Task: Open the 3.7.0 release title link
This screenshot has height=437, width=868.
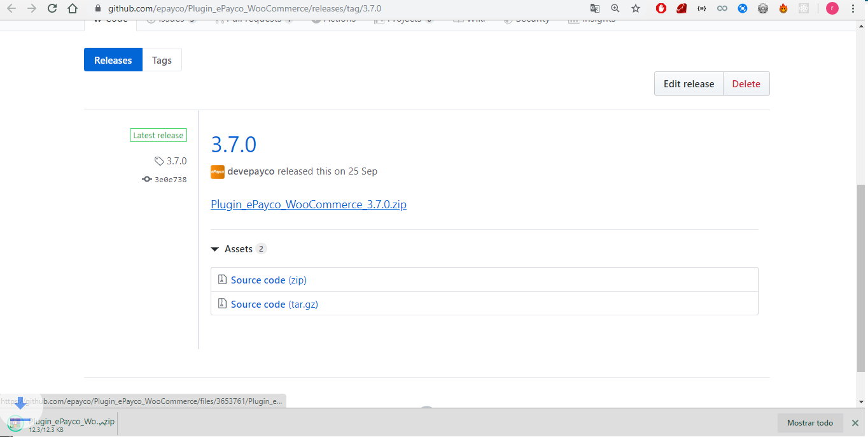Action: click(x=234, y=145)
